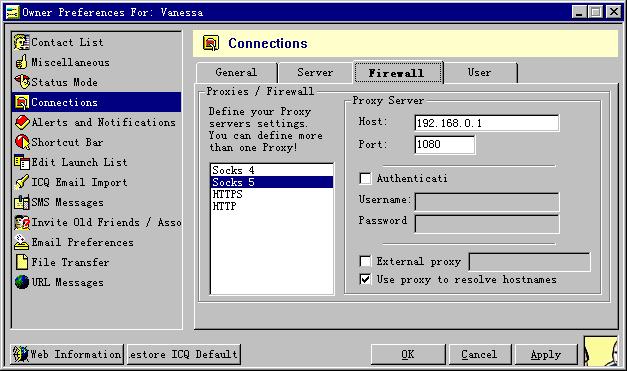Click the Password field
The height and width of the screenshot is (371, 627).
487,224
